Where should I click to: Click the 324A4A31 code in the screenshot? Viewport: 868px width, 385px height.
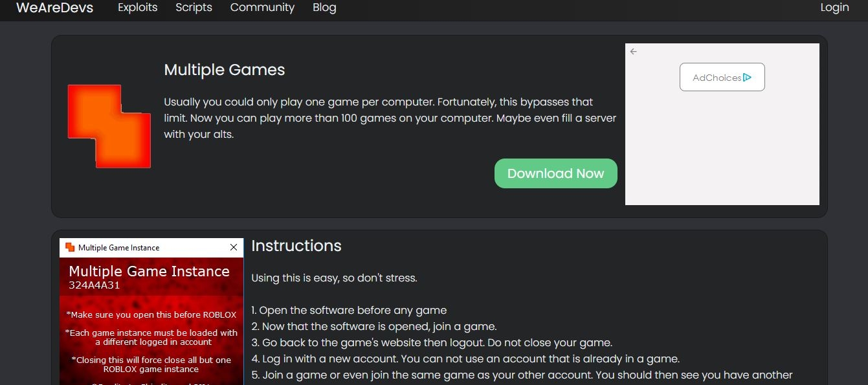coord(94,285)
